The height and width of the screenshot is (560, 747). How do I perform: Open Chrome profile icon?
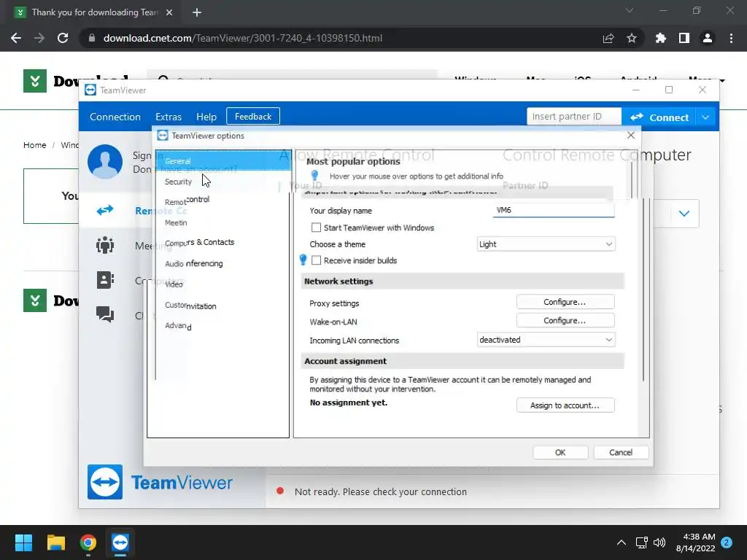pyautogui.click(x=708, y=38)
